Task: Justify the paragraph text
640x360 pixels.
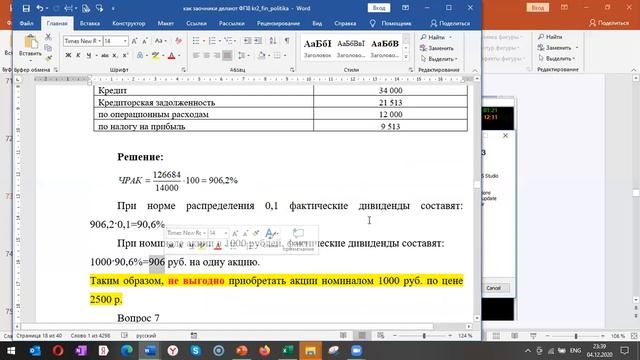Action: pos(227,55)
